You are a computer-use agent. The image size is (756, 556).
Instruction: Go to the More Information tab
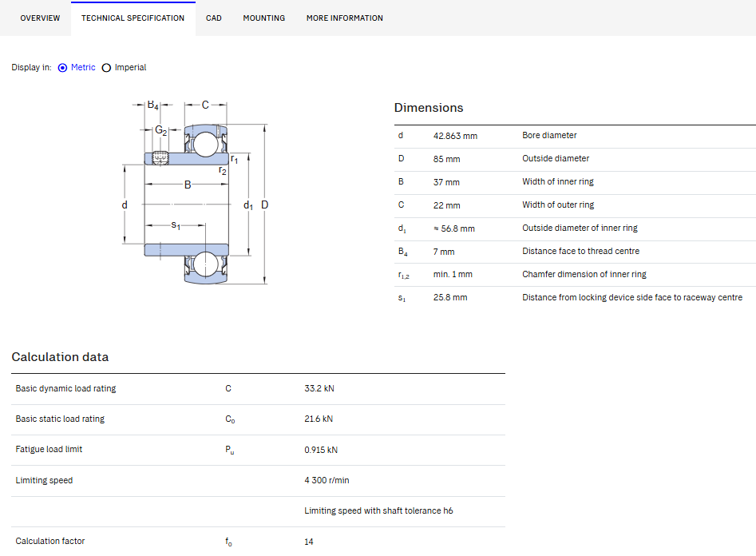pyautogui.click(x=345, y=18)
